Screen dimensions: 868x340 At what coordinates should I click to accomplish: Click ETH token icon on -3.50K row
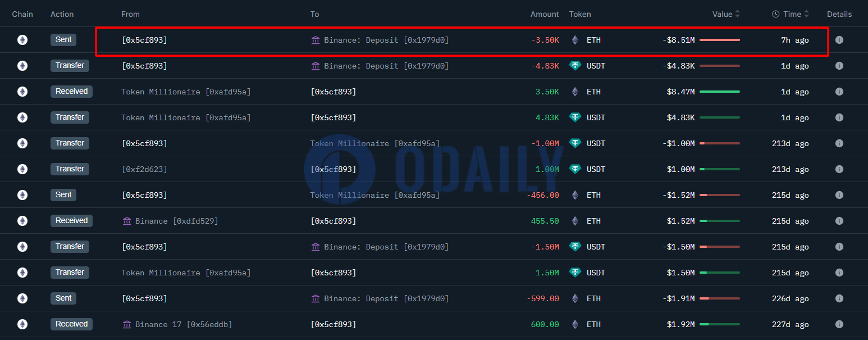coord(575,40)
